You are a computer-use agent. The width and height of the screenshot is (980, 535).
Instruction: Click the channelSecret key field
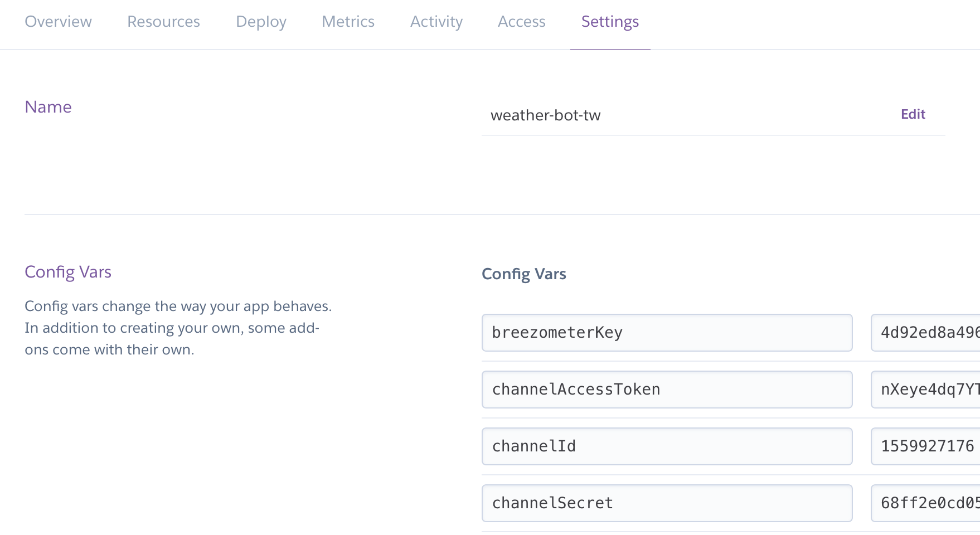point(667,503)
